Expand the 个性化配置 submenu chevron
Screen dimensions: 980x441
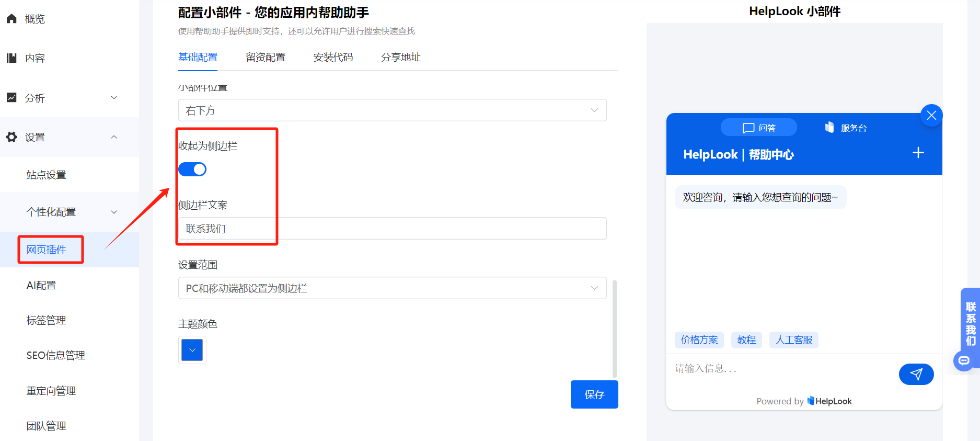(114, 212)
